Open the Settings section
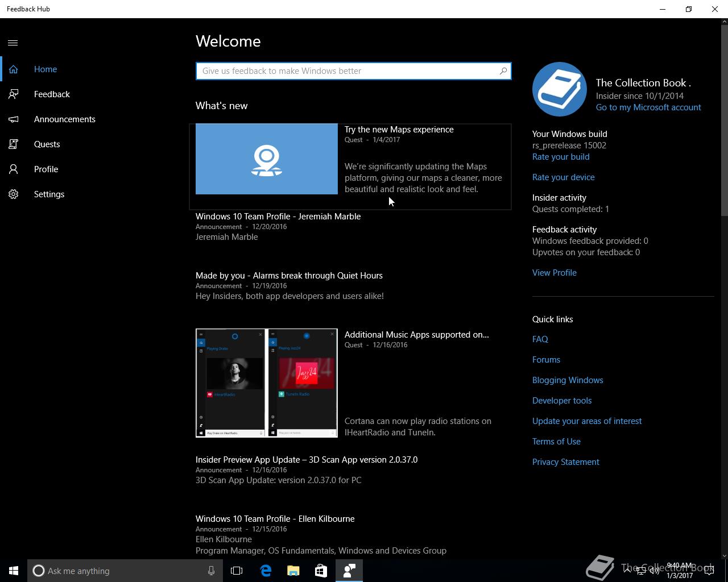Image resolution: width=728 pixels, height=582 pixels. [49, 194]
